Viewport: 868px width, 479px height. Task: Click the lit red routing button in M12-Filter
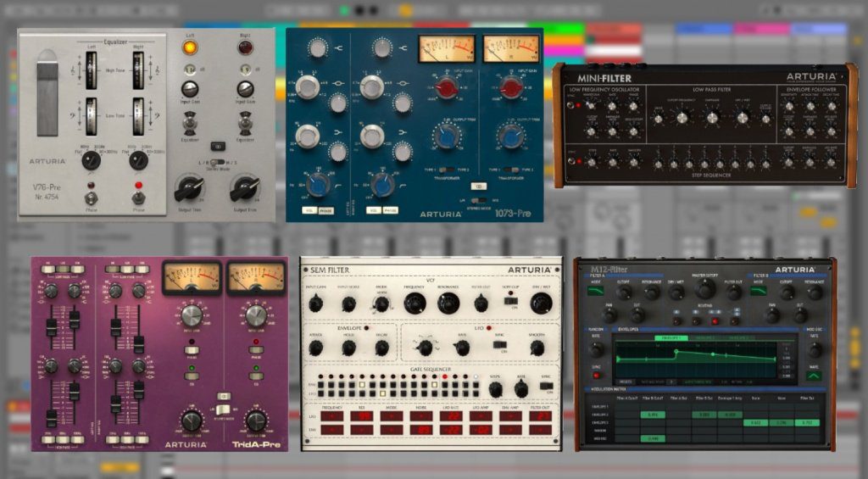click(x=715, y=320)
